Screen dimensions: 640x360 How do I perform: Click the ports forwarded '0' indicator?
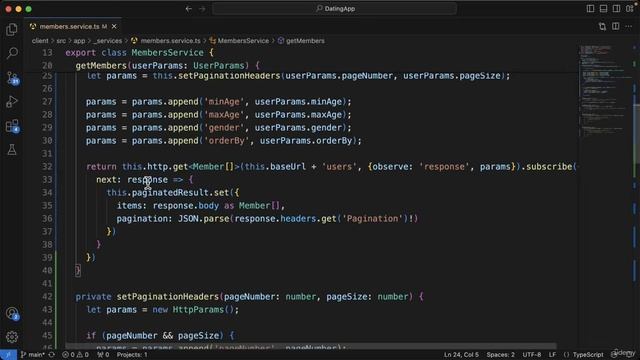(x=103, y=355)
